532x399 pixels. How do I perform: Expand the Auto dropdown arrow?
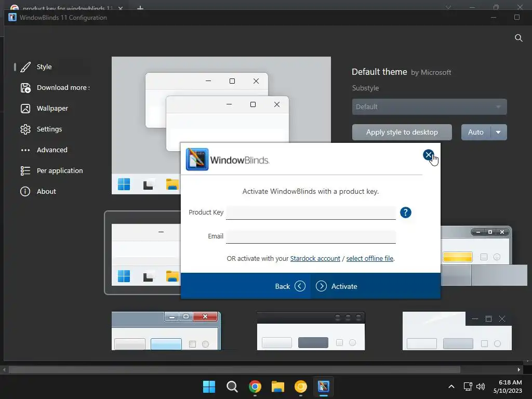coord(498,132)
